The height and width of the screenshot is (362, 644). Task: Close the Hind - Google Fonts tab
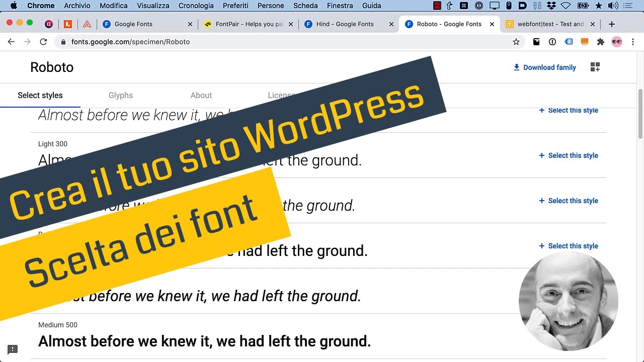[x=391, y=24]
